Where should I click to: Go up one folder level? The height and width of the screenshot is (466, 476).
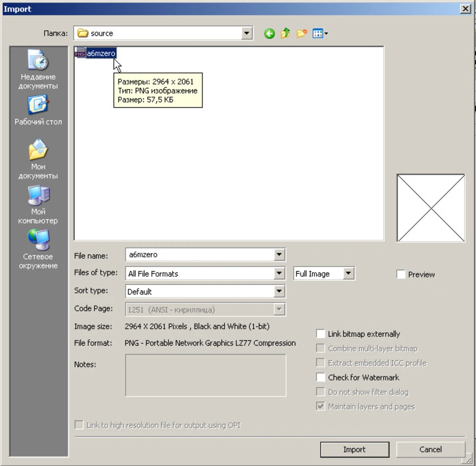pos(286,33)
